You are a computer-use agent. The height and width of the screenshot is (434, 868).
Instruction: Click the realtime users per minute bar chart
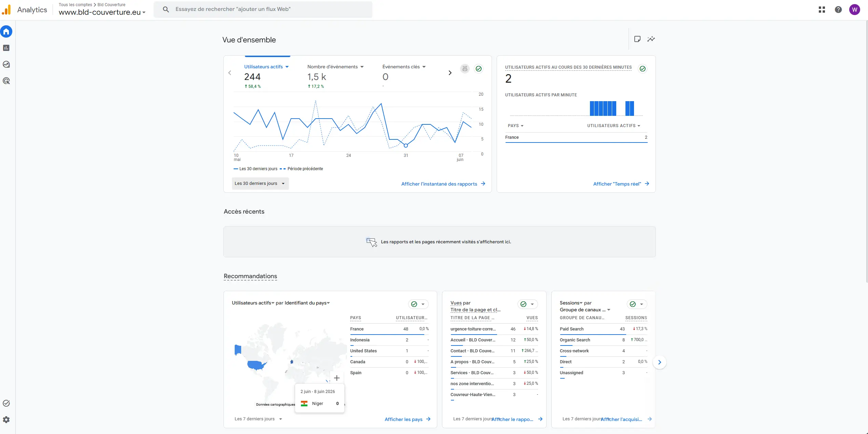pyautogui.click(x=576, y=108)
